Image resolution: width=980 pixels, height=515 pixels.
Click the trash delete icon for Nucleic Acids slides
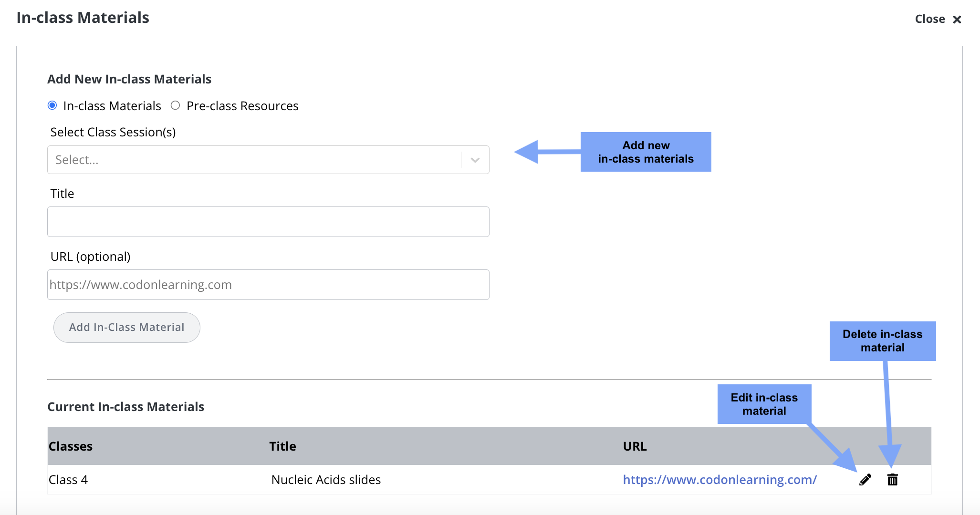892,479
